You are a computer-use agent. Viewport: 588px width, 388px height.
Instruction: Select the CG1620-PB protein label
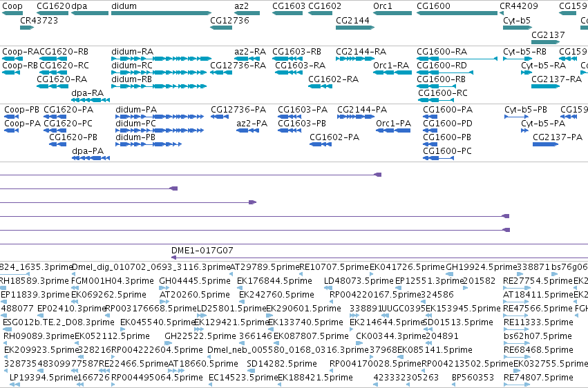[73, 137]
